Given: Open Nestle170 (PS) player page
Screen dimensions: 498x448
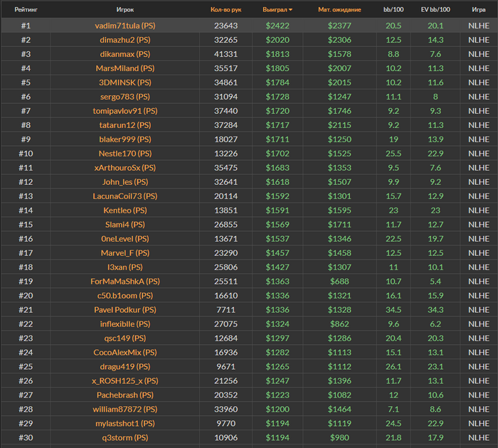Looking at the screenshot, I should (124, 154).
